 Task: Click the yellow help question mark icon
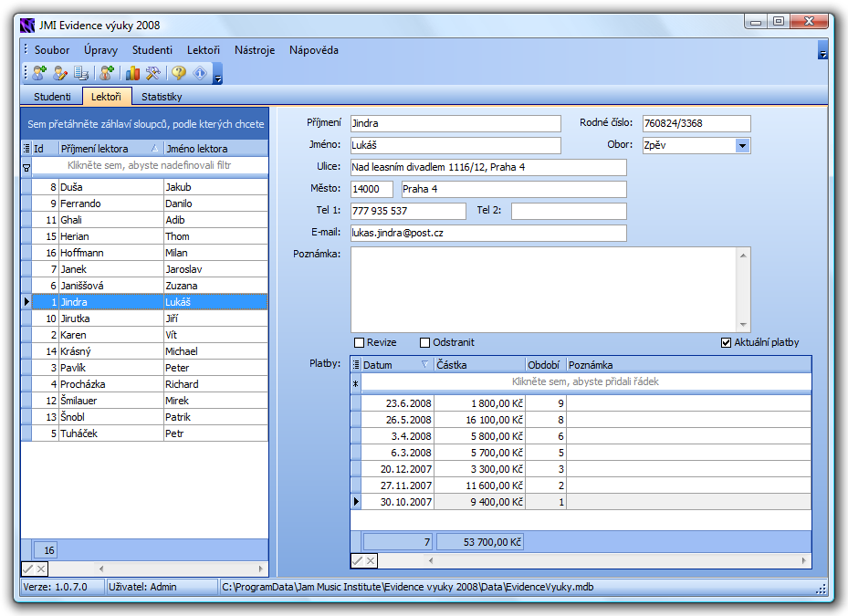(x=179, y=74)
